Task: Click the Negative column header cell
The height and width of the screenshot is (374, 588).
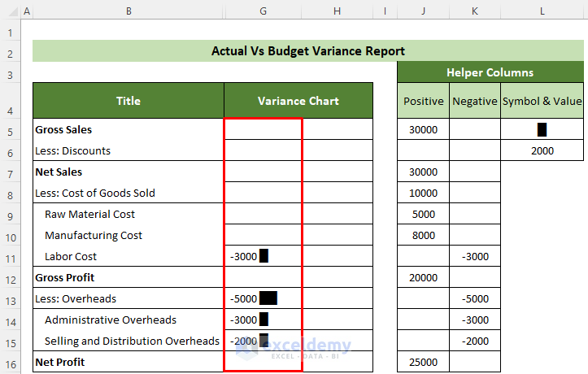Action: [x=474, y=101]
